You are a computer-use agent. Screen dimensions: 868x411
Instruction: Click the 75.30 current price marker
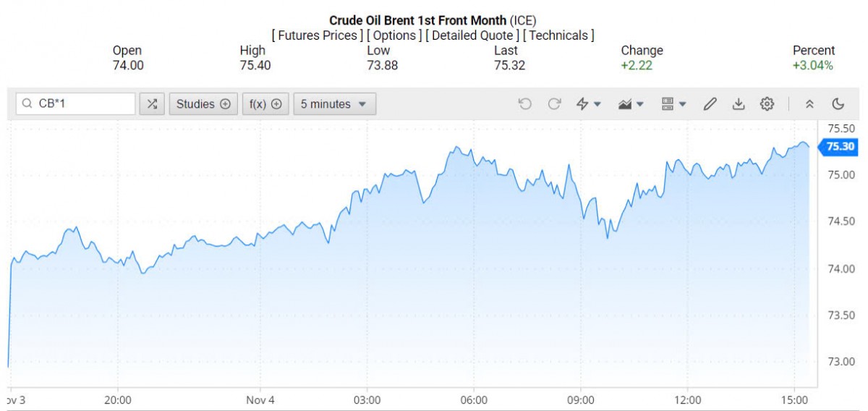click(839, 147)
